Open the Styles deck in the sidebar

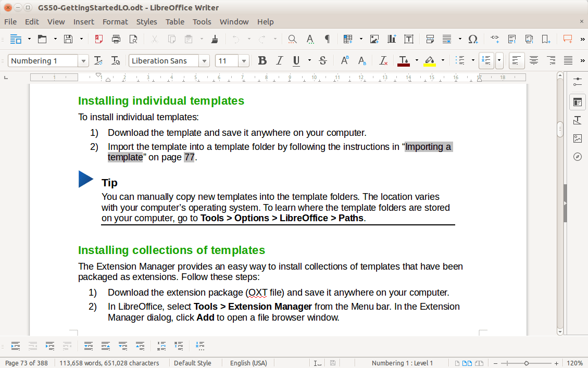pos(577,120)
